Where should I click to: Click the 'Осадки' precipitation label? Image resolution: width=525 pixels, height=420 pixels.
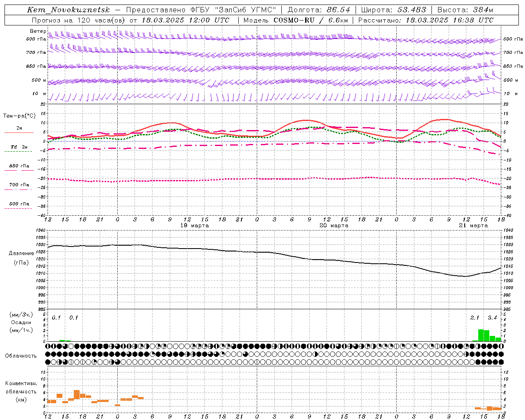(21, 322)
